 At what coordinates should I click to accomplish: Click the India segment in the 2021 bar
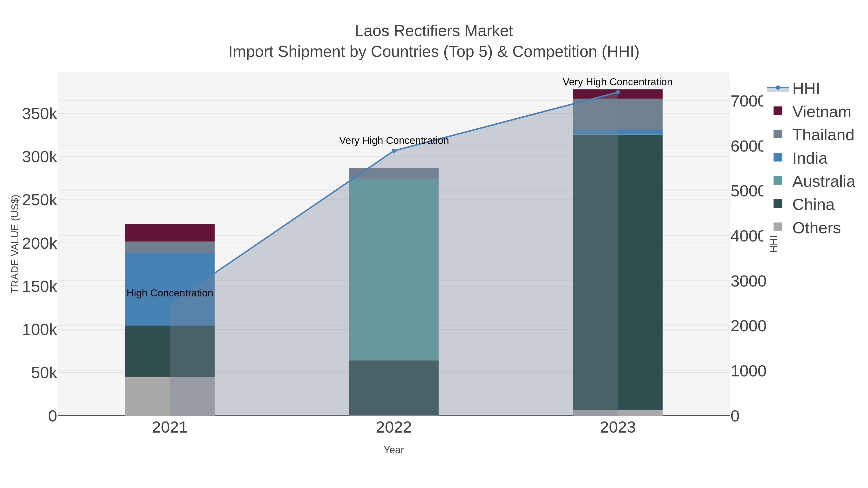[170, 289]
